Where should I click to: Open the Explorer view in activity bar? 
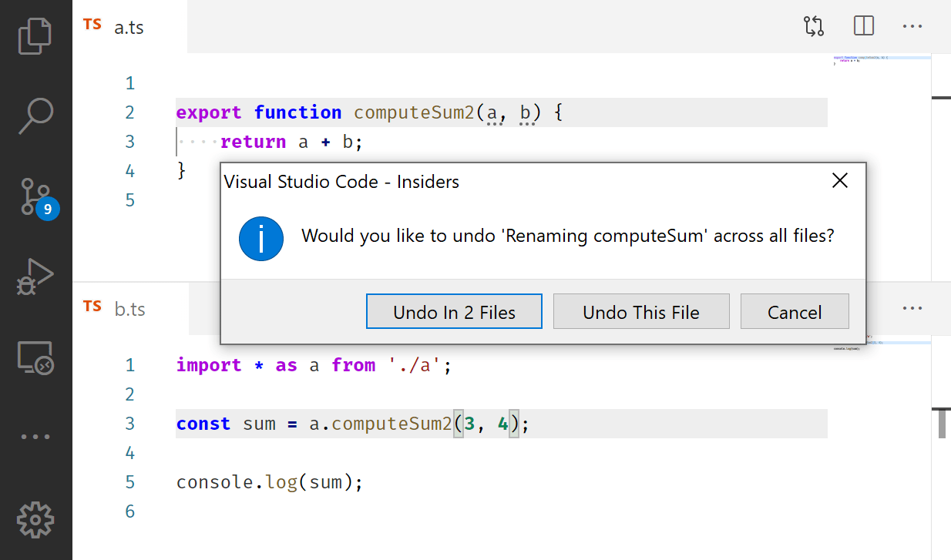[x=35, y=35]
